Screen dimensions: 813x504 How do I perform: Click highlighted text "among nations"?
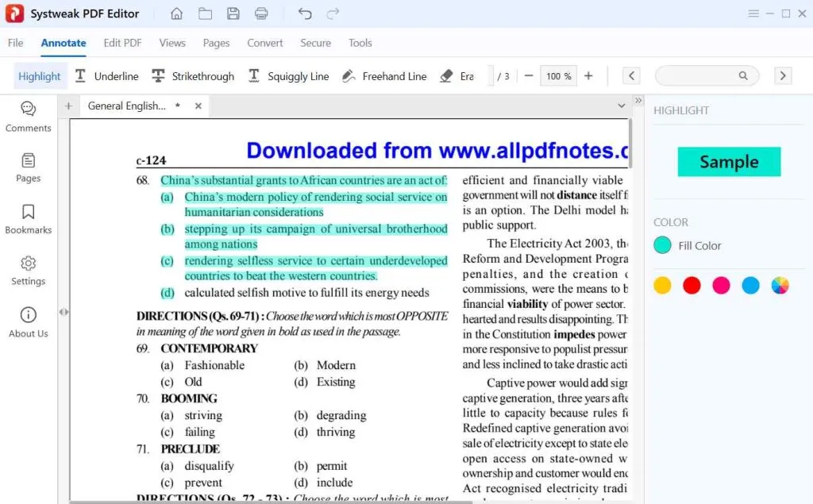(x=221, y=244)
